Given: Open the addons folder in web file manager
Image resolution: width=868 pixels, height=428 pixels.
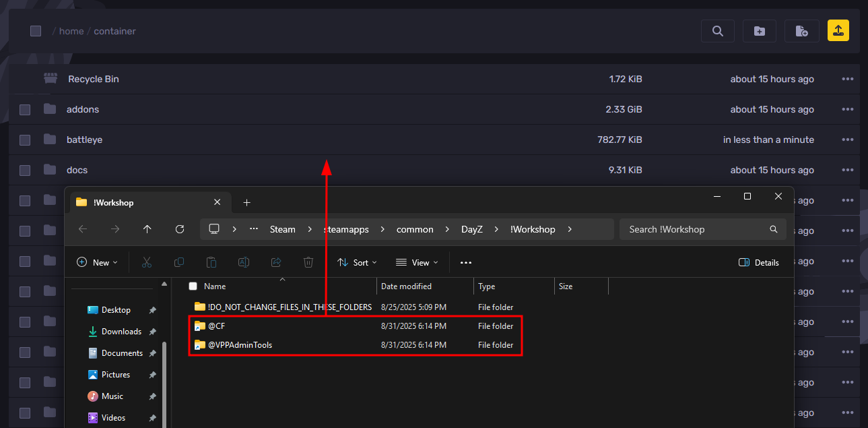Looking at the screenshot, I should click(83, 109).
